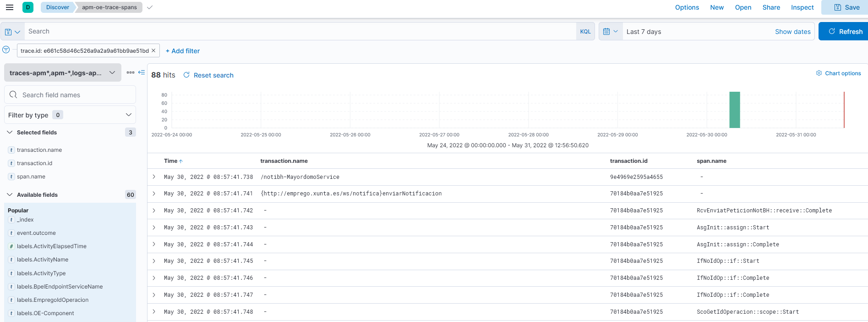The height and width of the screenshot is (322, 868).
Task: Expand the row at 08:57:41.742
Action: (x=154, y=211)
